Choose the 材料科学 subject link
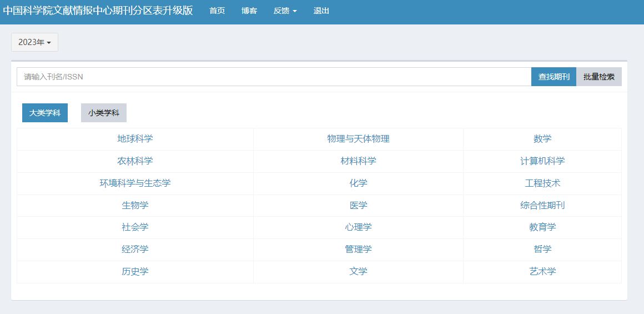This screenshot has width=644, height=314. [x=358, y=161]
